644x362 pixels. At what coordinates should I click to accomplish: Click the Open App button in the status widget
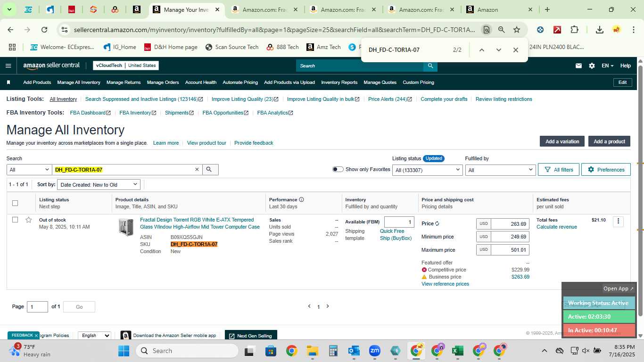619,289
